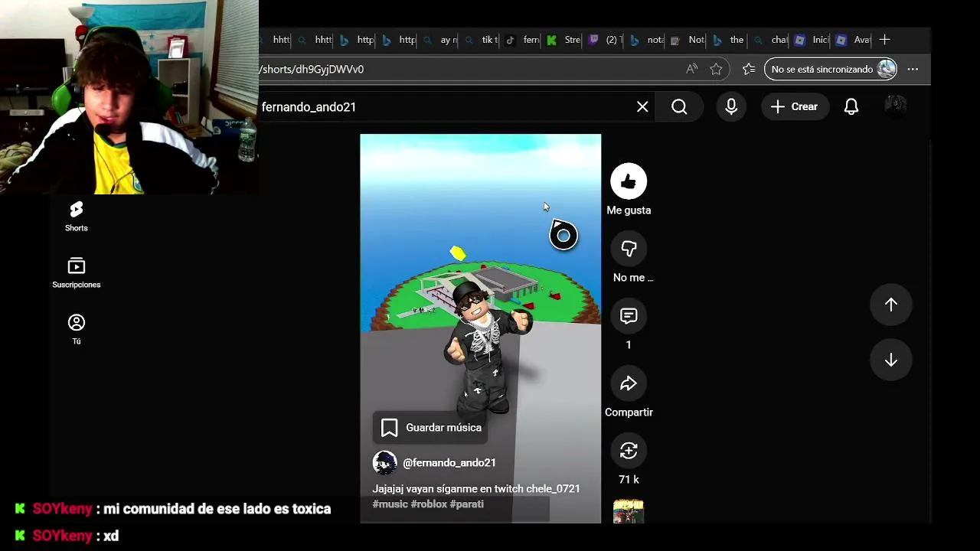
Task: Open the fernando_ando21 channel avatar
Action: pos(384,463)
